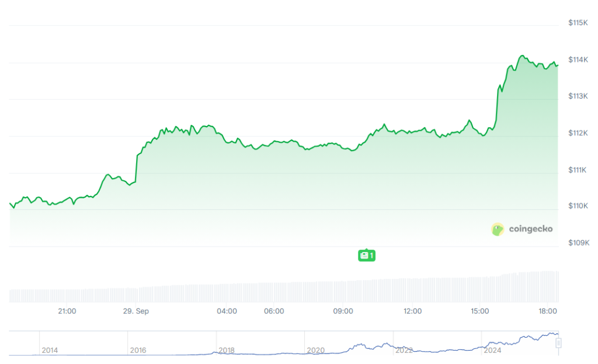Click the price peak near $114K
The height and width of the screenshot is (364, 598).
[x=522, y=56]
